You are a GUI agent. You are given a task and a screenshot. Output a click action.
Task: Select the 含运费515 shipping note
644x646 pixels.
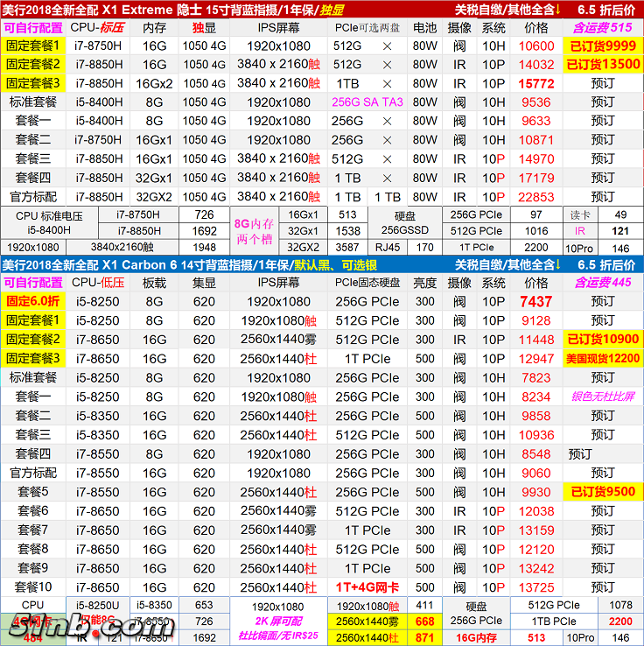[602, 28]
